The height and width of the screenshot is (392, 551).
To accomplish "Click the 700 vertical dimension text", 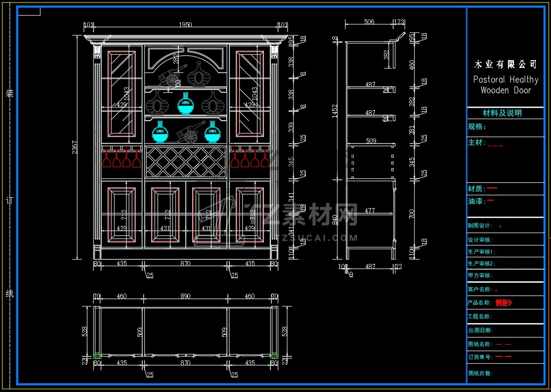I will pyautogui.click(x=412, y=214).
